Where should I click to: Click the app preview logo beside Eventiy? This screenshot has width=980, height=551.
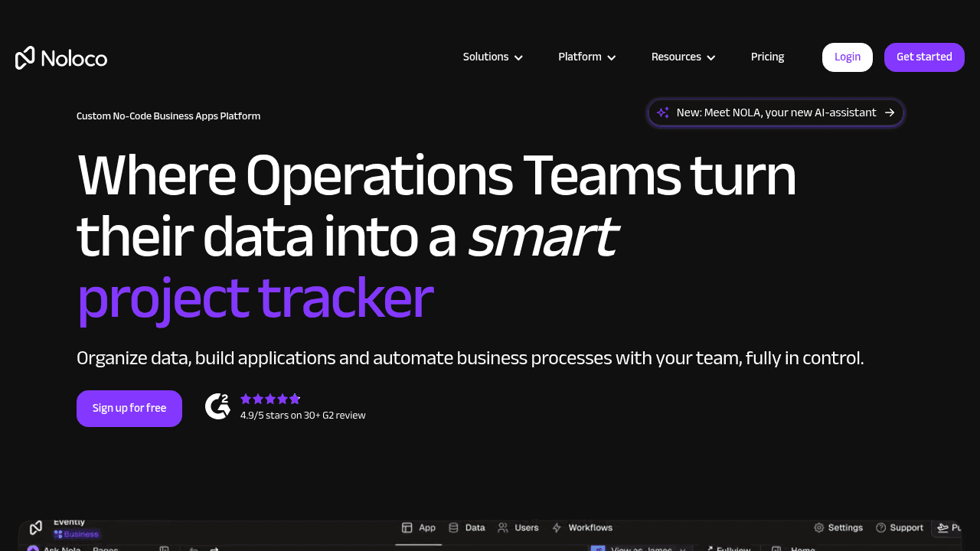[36, 528]
